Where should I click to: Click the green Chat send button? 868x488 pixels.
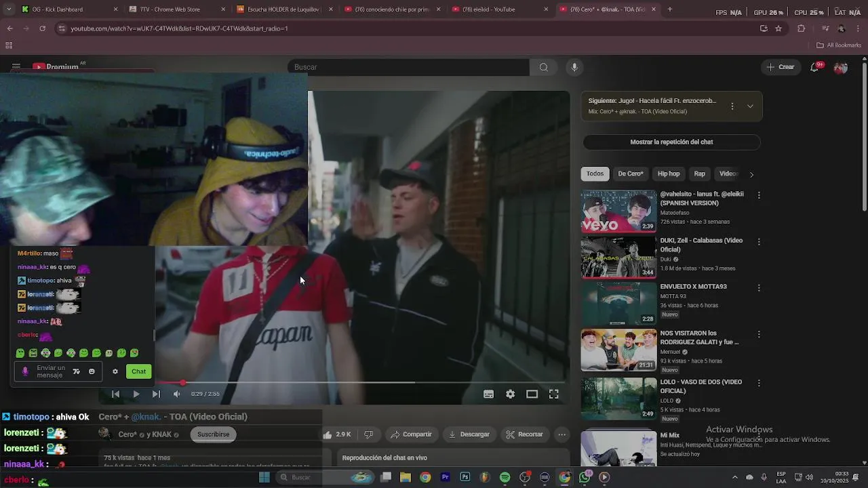coord(138,371)
